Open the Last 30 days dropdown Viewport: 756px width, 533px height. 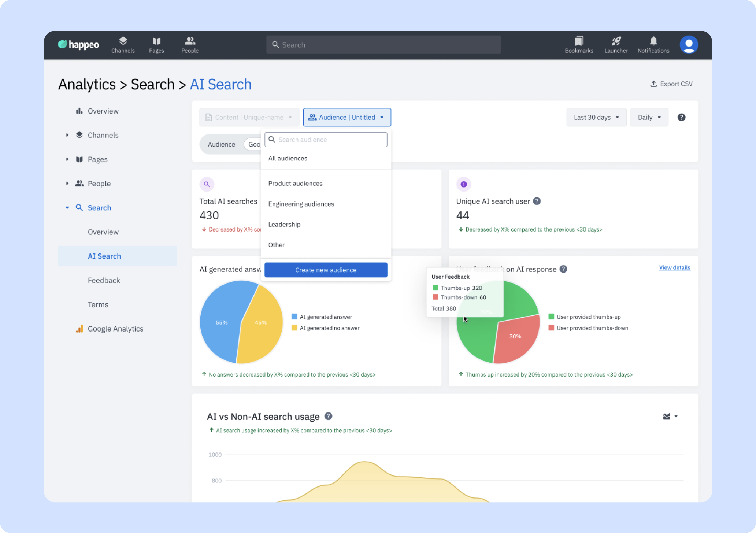pyautogui.click(x=596, y=117)
